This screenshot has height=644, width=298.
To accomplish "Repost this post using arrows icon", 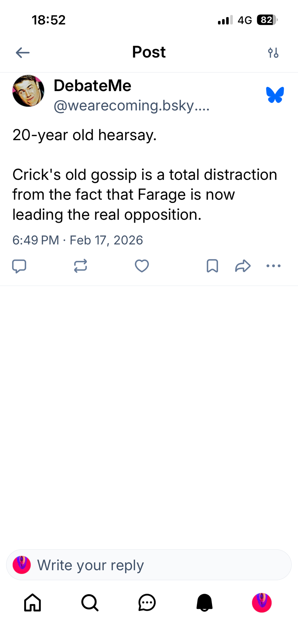I will click(80, 266).
